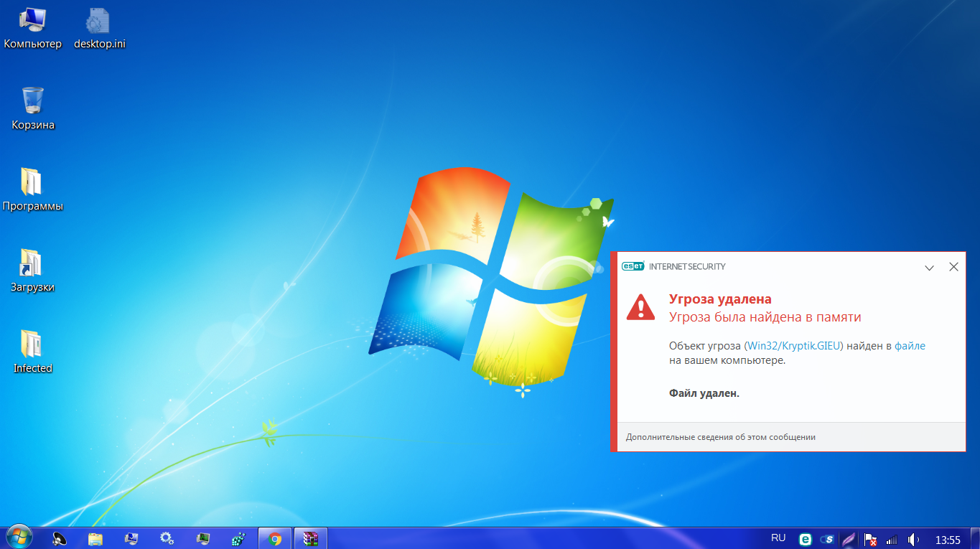Screen dimensions: 980x549
Task: Open the clock showing 13:55
Action: pyautogui.click(x=948, y=540)
